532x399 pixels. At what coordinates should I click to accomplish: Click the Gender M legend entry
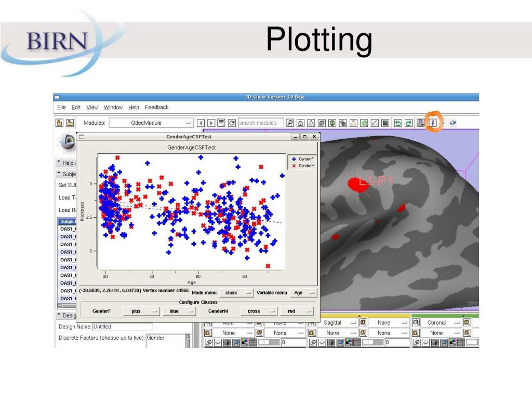[303, 166]
